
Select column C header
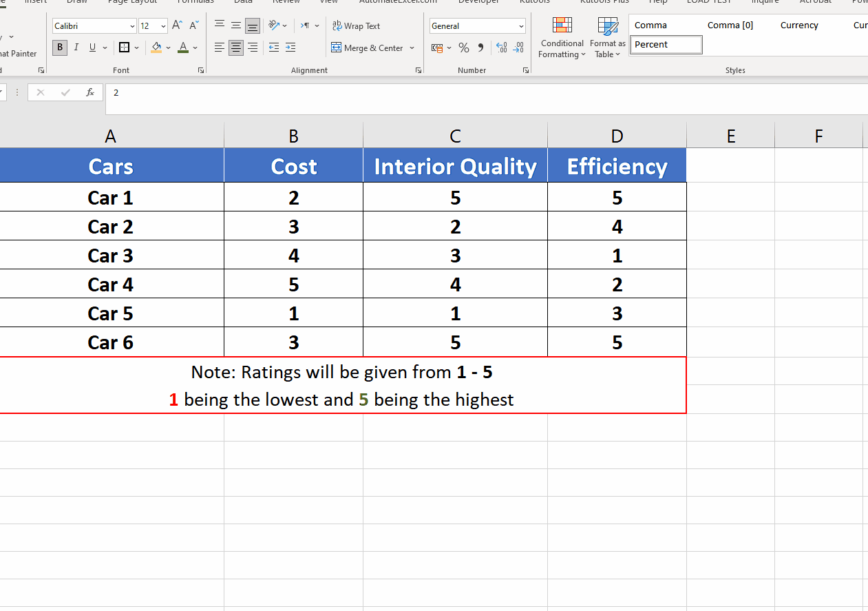pyautogui.click(x=455, y=136)
